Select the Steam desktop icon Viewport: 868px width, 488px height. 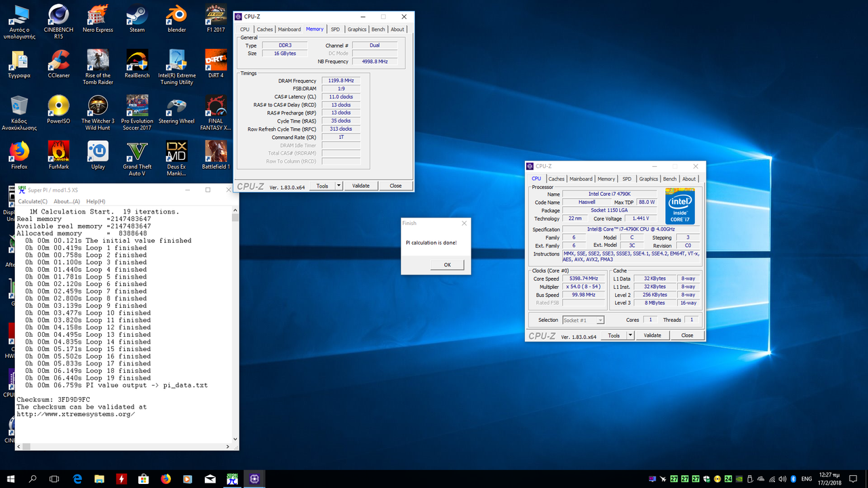click(137, 18)
